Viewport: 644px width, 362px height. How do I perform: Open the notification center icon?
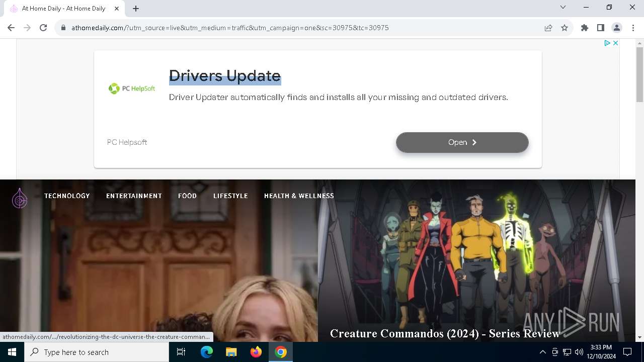pos(627,352)
